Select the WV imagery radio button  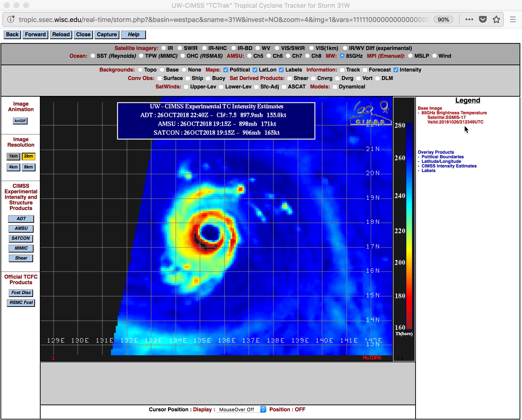258,48
